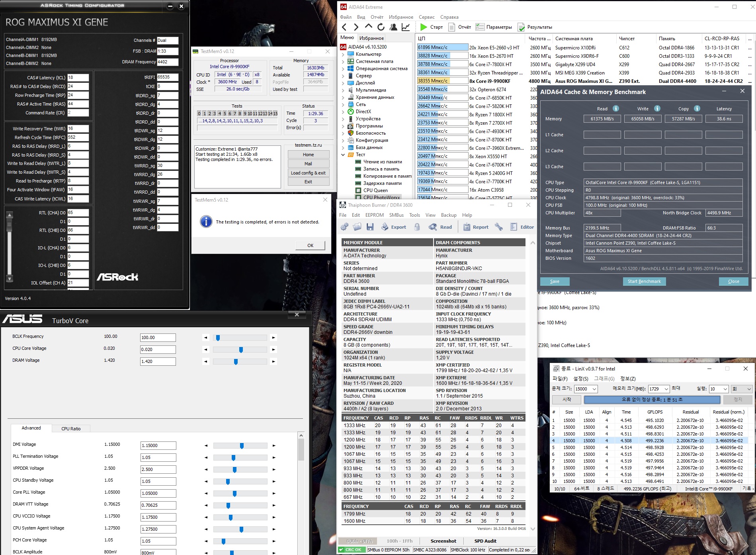Click the DRAM Voltage input field showing 1.420

(x=158, y=361)
